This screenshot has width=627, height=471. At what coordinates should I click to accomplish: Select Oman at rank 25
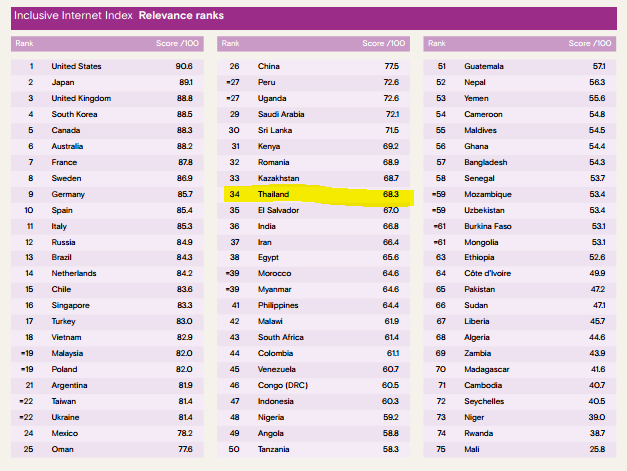click(62, 449)
